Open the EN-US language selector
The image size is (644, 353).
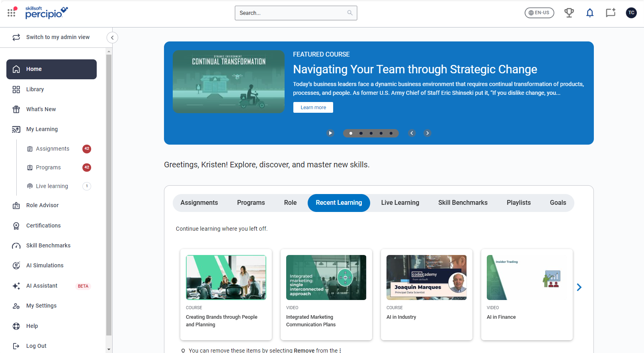(539, 13)
